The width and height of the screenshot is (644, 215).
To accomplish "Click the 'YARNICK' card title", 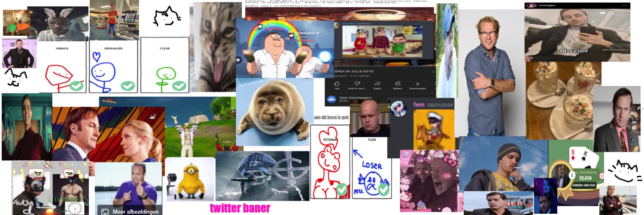I will point(62,49).
